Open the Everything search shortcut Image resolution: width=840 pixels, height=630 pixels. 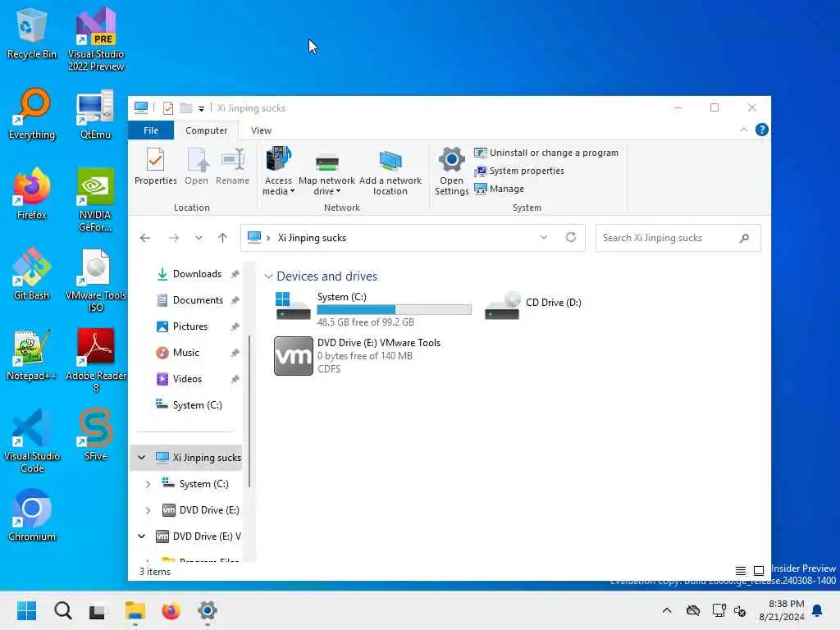coord(32,114)
